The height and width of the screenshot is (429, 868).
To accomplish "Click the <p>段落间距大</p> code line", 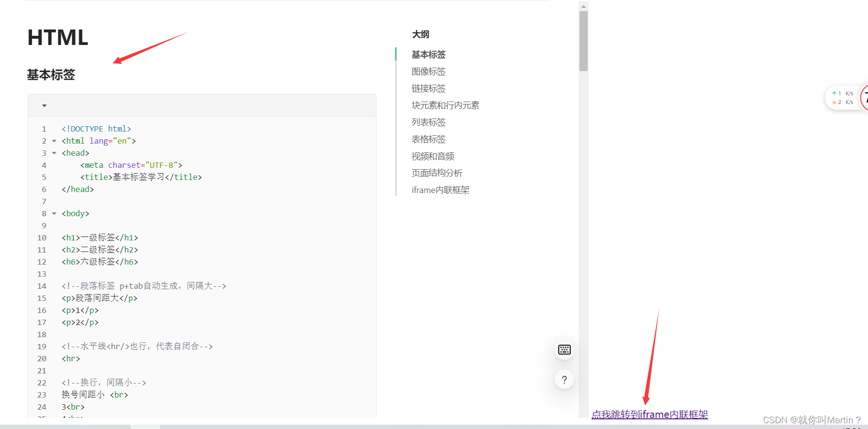I will pyautogui.click(x=99, y=298).
